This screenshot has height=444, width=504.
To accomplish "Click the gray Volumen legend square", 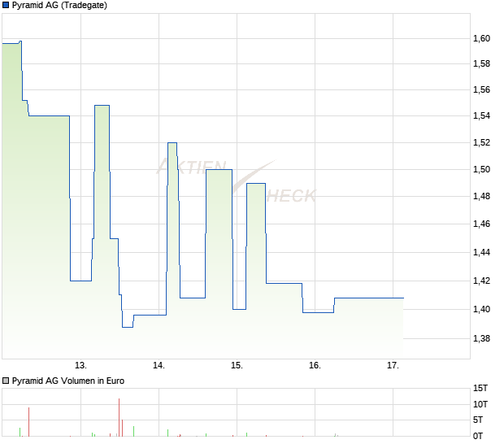I will 6,381.
